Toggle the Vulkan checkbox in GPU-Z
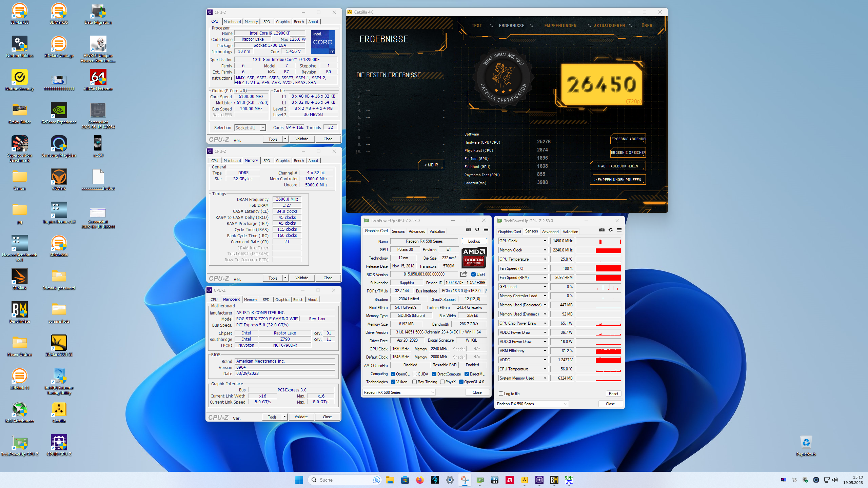The image size is (868, 488). point(393,382)
